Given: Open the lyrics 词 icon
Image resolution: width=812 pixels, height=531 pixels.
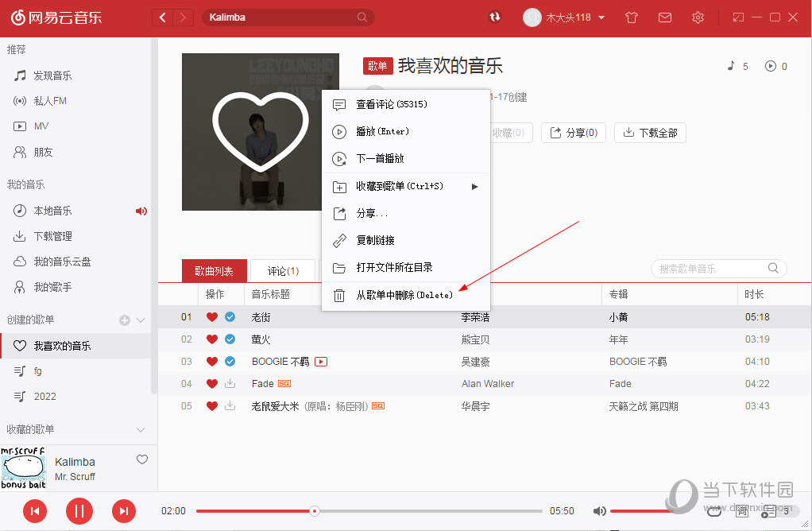Looking at the screenshot, I should (x=742, y=512).
